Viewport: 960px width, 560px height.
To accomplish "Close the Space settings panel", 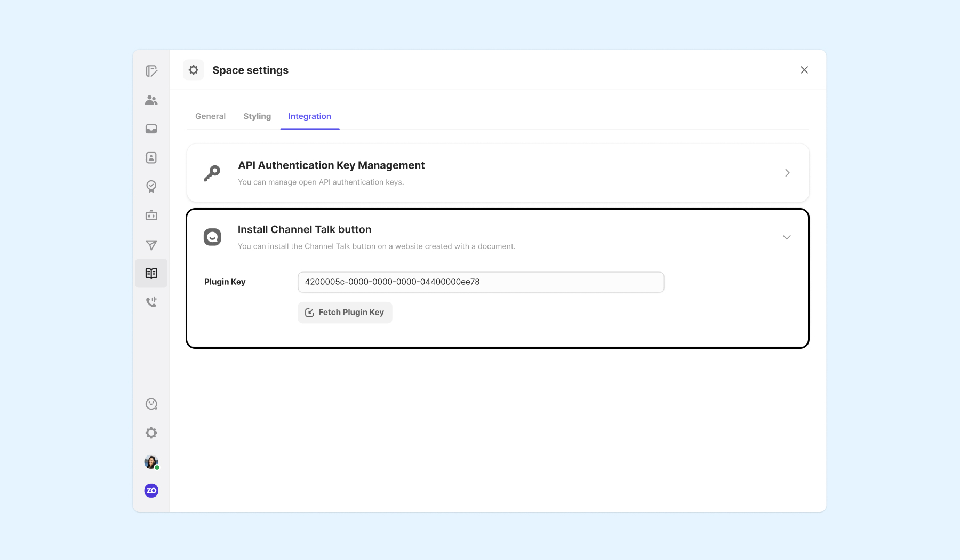I will click(x=804, y=70).
